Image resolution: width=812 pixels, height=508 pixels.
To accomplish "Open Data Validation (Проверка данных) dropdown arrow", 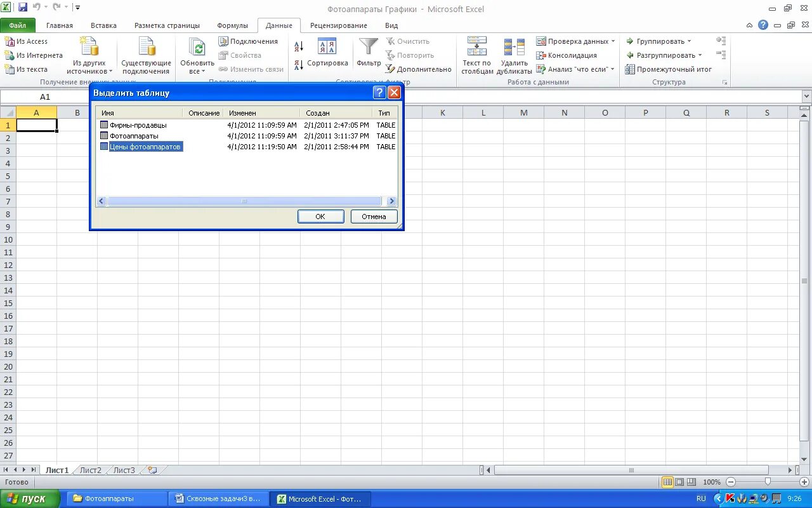I will coord(613,41).
